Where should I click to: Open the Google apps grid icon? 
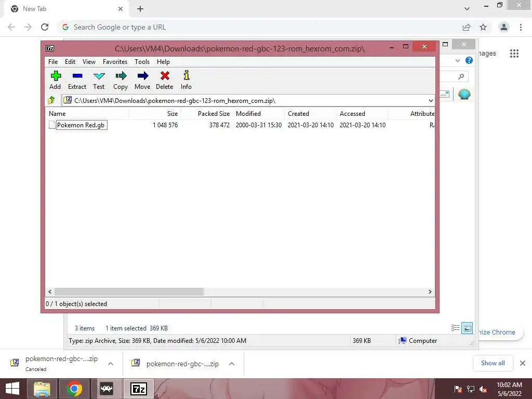pyautogui.click(x=514, y=54)
